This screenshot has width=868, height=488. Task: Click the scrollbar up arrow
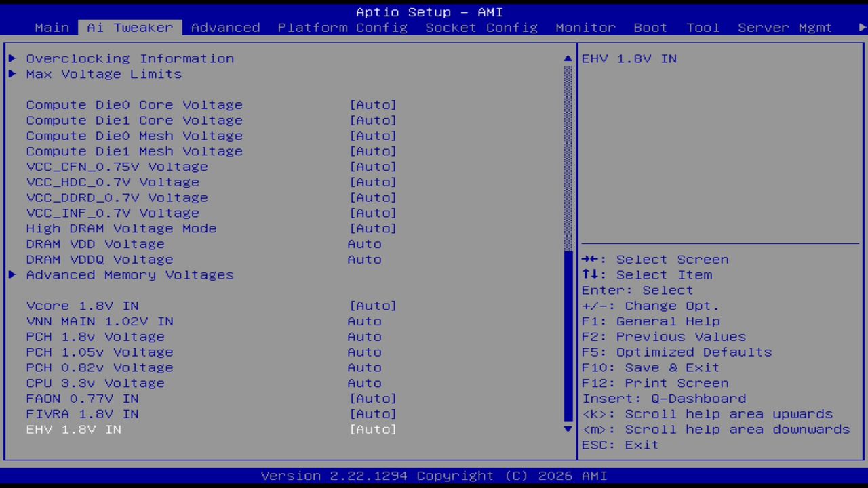click(567, 58)
